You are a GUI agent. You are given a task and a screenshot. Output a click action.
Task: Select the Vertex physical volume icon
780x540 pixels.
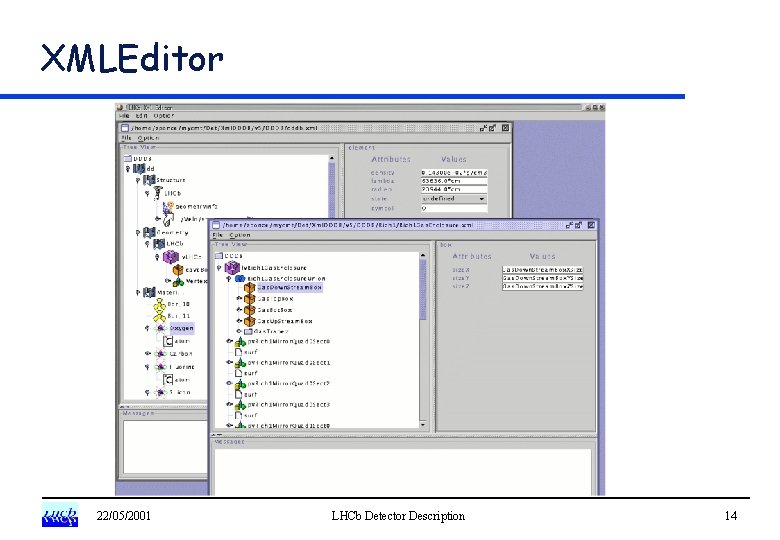tap(178, 282)
